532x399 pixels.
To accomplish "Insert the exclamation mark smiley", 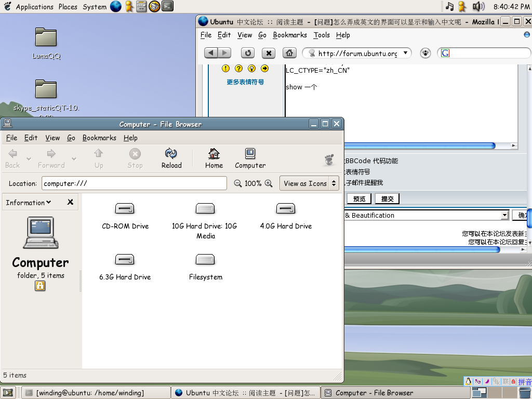I will (x=225, y=69).
